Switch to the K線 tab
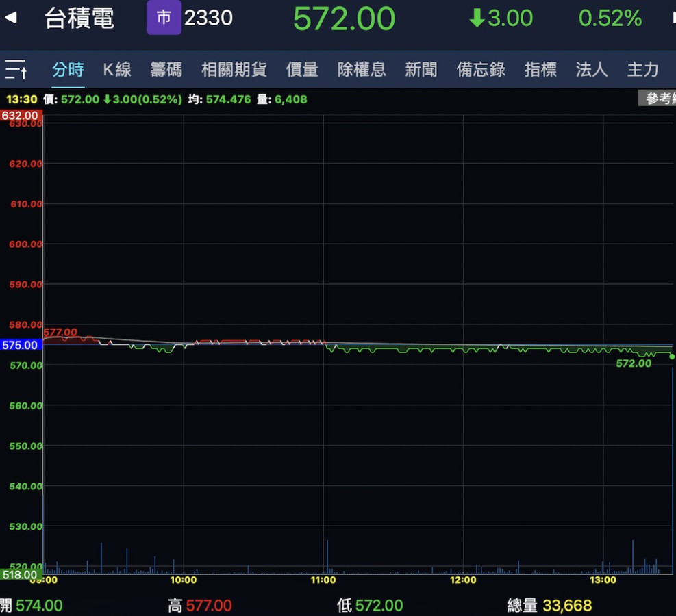 (x=117, y=69)
